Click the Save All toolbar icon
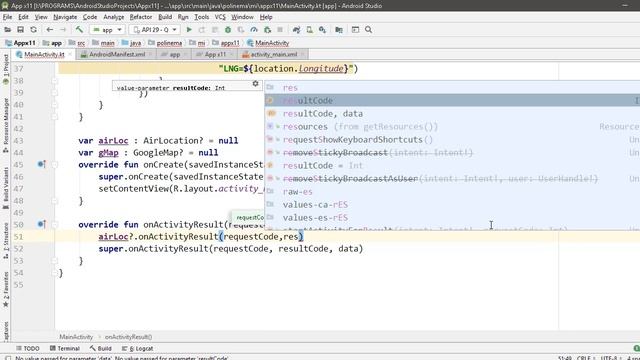This screenshot has width=640, height=360. pos(20,30)
